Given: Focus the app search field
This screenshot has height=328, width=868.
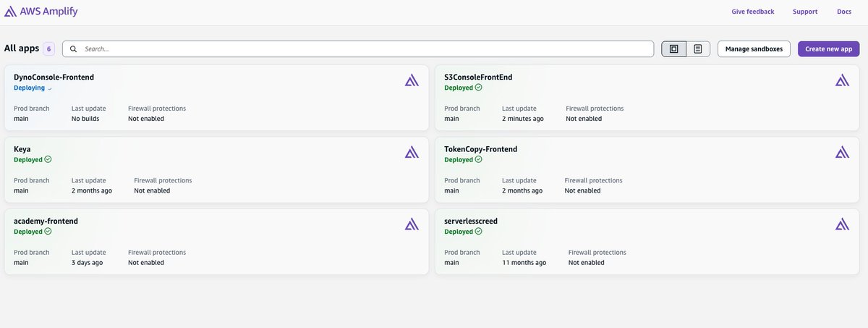Looking at the screenshot, I should click(x=358, y=49).
